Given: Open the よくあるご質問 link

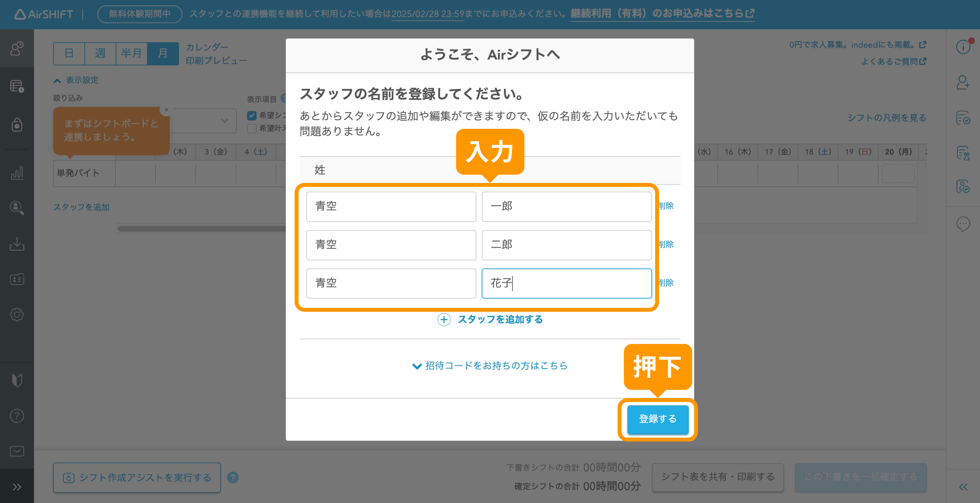Looking at the screenshot, I should 894,61.
